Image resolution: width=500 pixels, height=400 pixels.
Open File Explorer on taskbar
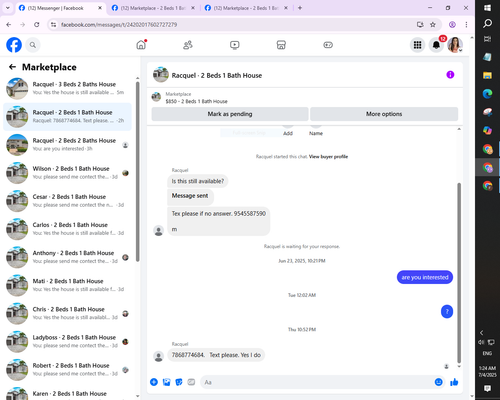coord(487,75)
